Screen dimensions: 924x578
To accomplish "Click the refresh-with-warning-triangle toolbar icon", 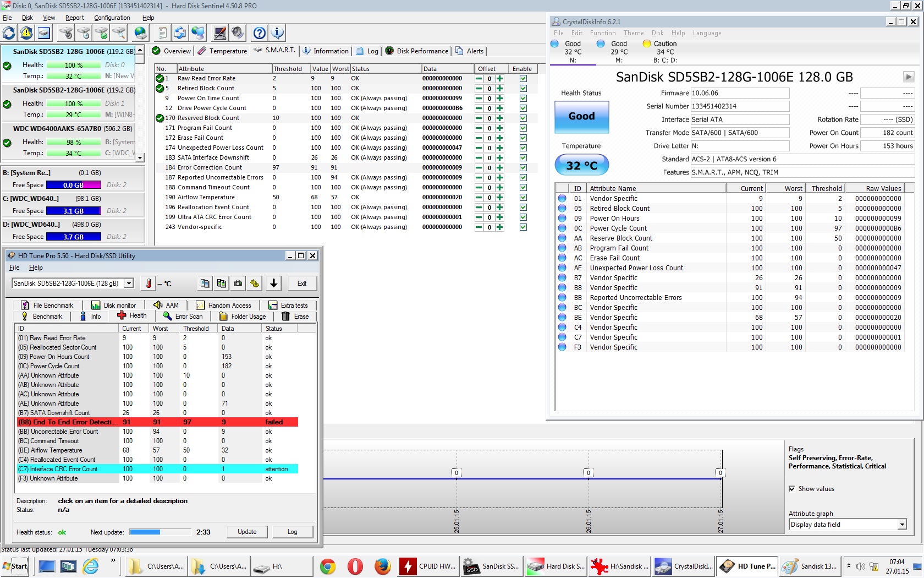I will [26, 33].
